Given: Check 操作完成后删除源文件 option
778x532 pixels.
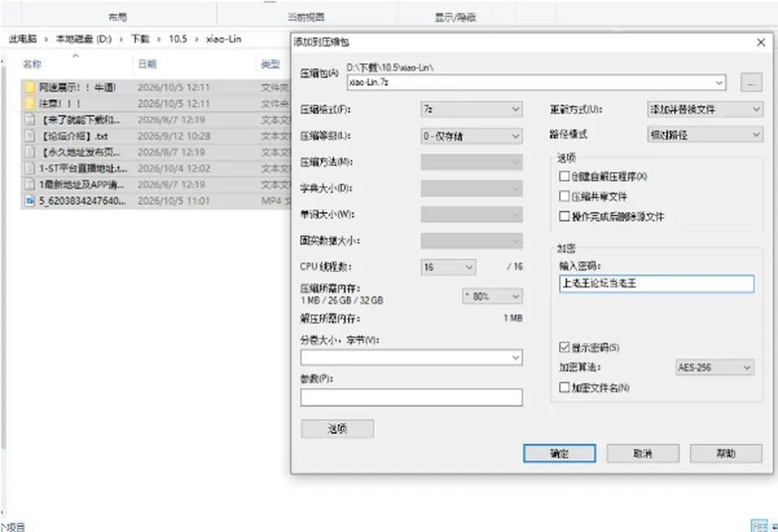Looking at the screenshot, I should (564, 216).
